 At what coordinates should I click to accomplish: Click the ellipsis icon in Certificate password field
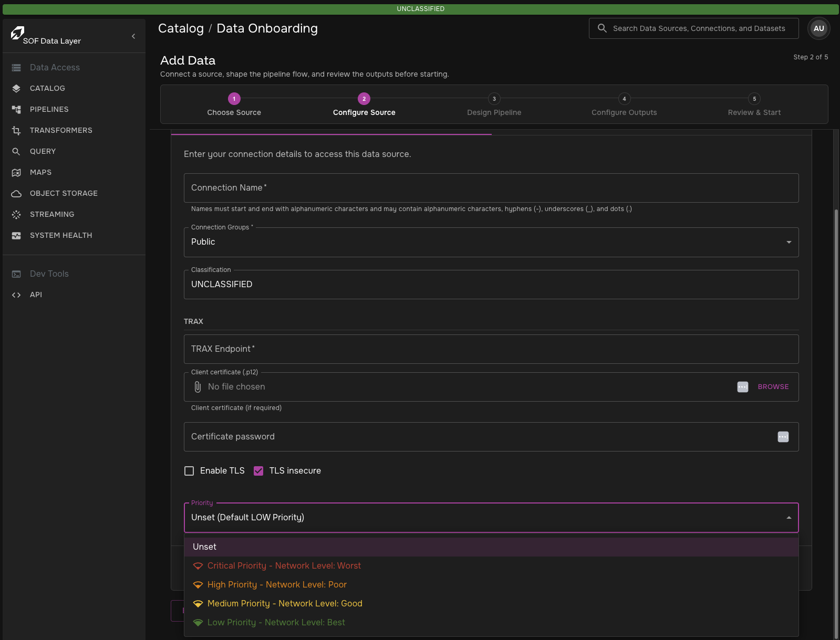tap(783, 437)
